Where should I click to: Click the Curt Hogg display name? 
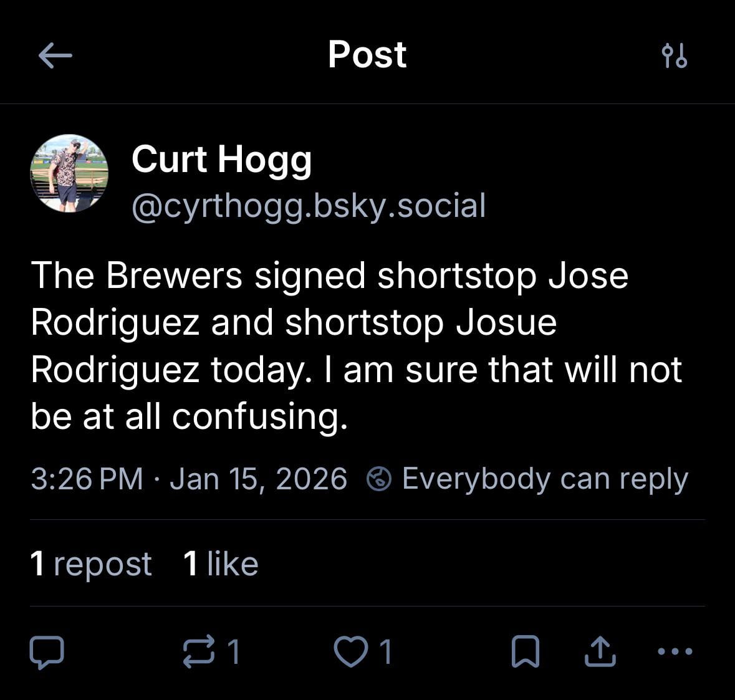click(221, 159)
